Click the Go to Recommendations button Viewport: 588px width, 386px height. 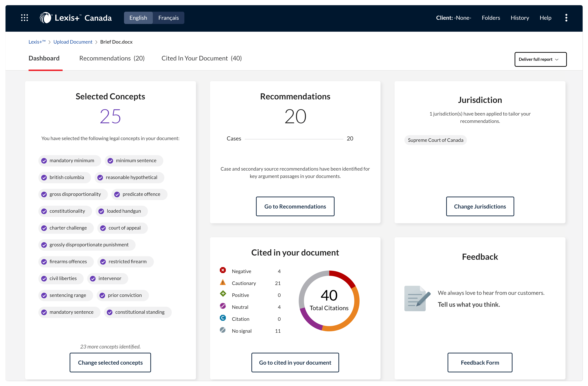[295, 206]
